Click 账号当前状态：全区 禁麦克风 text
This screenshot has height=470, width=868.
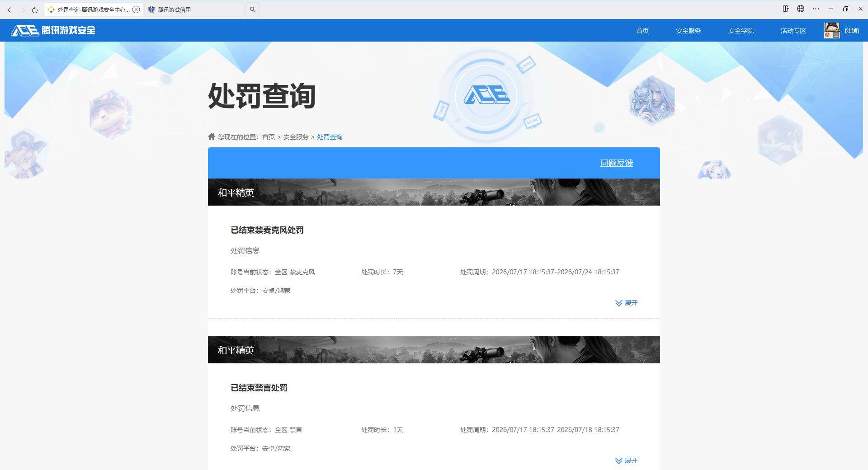pos(273,272)
